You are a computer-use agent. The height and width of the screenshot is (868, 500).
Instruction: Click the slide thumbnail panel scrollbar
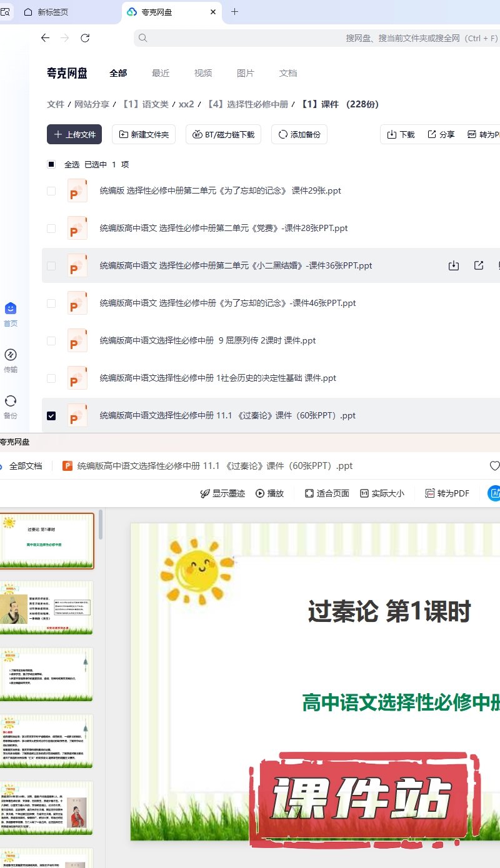101,525
